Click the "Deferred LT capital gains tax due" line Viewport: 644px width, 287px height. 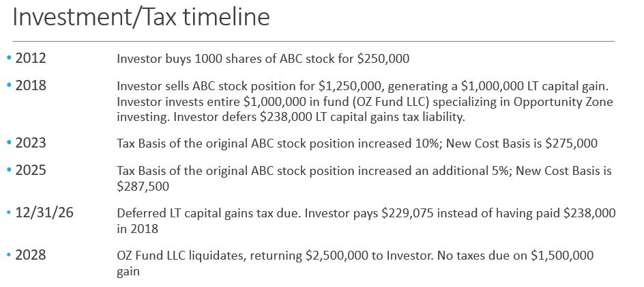[x=366, y=213]
